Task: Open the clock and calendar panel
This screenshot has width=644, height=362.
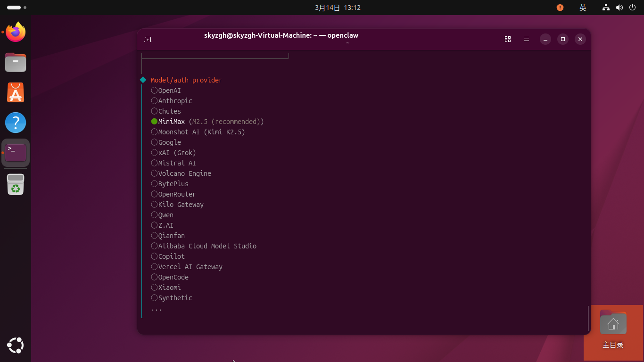Action: pos(338,8)
